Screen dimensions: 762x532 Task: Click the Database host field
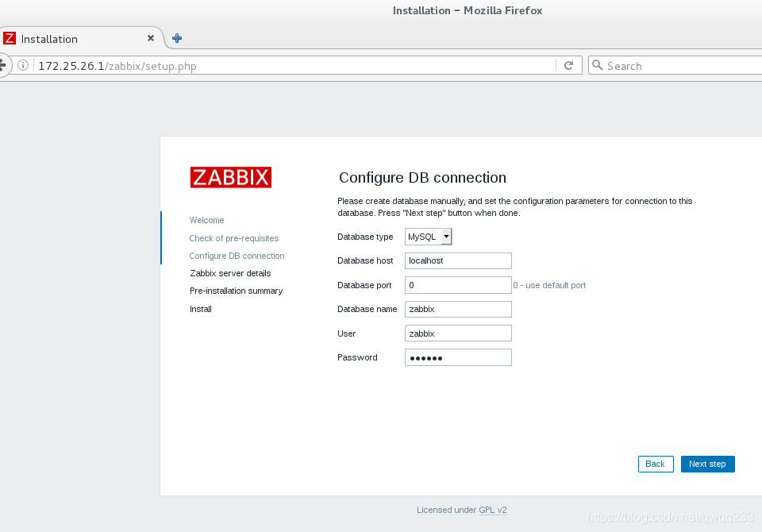click(x=458, y=260)
